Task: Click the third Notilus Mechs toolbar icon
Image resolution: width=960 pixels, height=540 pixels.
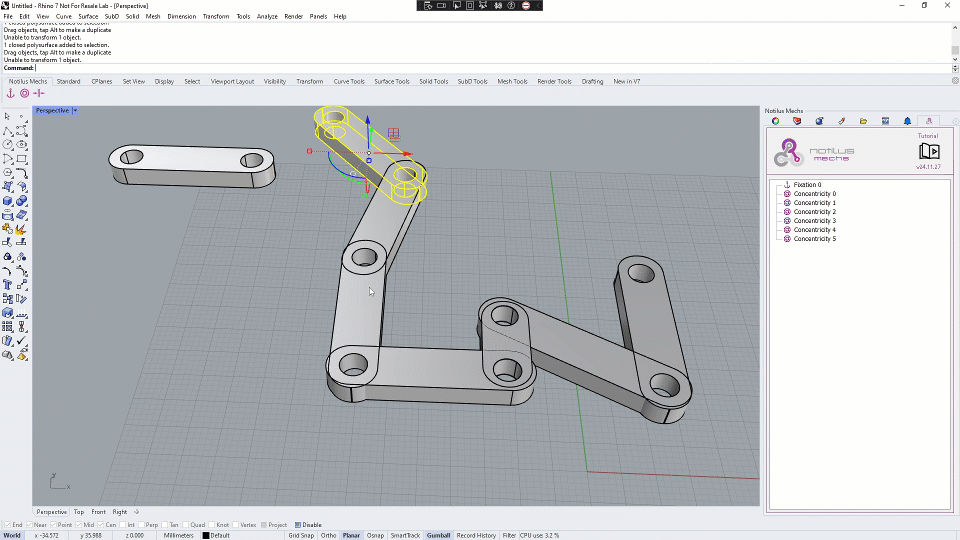Action: tap(39, 93)
